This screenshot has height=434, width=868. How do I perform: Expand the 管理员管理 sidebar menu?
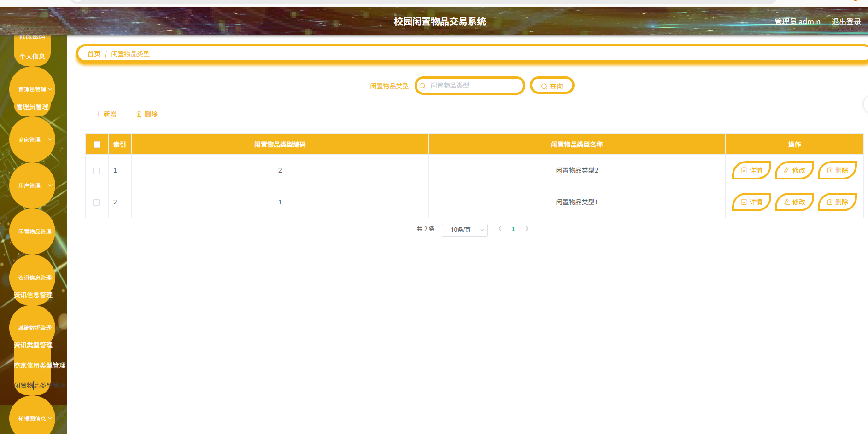coord(32,89)
